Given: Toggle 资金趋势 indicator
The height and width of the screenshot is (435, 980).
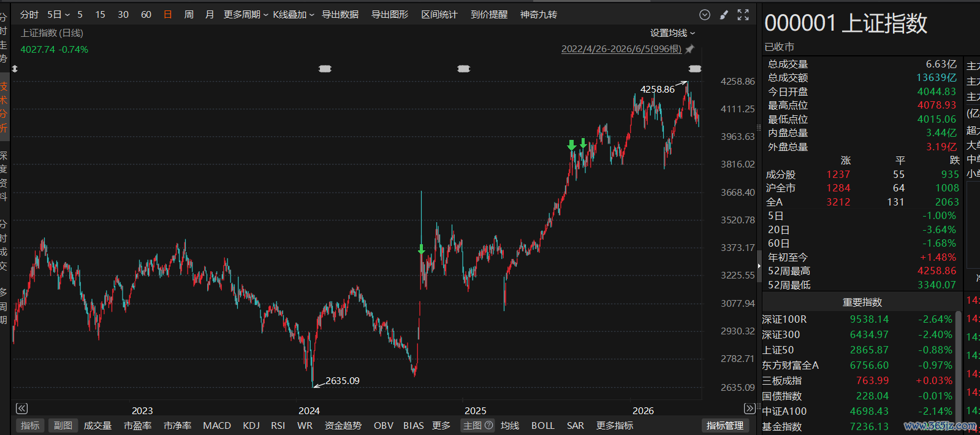Looking at the screenshot, I should [x=343, y=426].
